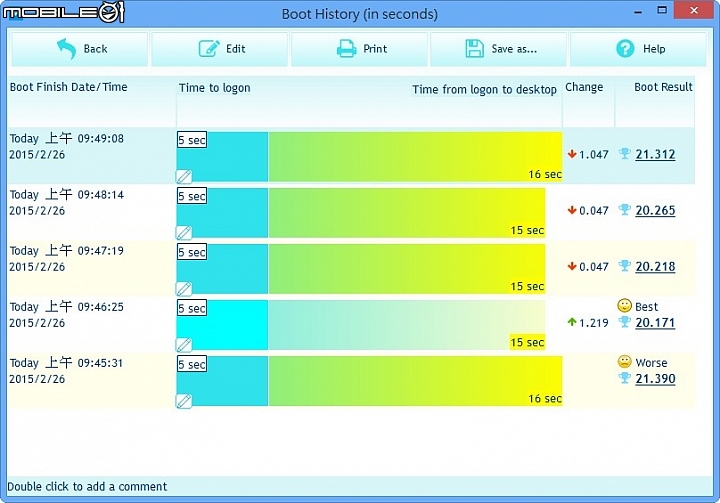Click the Back button
Viewport: 720px width, 503px height.
tap(79, 49)
